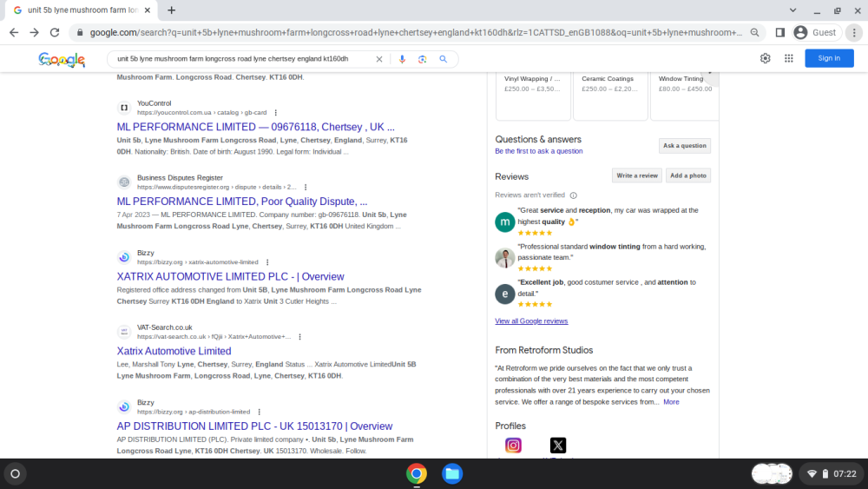Viewport: 868px width, 489px height.
Task: Click Add a photo button
Action: click(688, 175)
